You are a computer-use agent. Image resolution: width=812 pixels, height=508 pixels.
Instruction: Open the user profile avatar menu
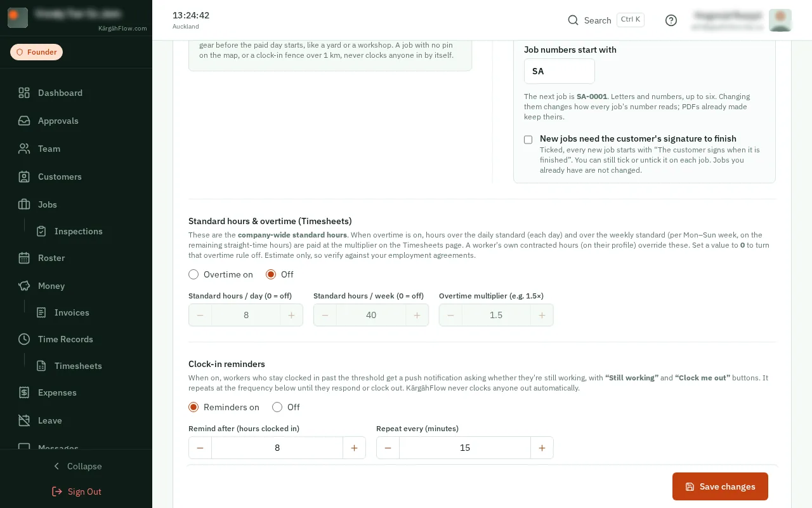click(x=780, y=20)
